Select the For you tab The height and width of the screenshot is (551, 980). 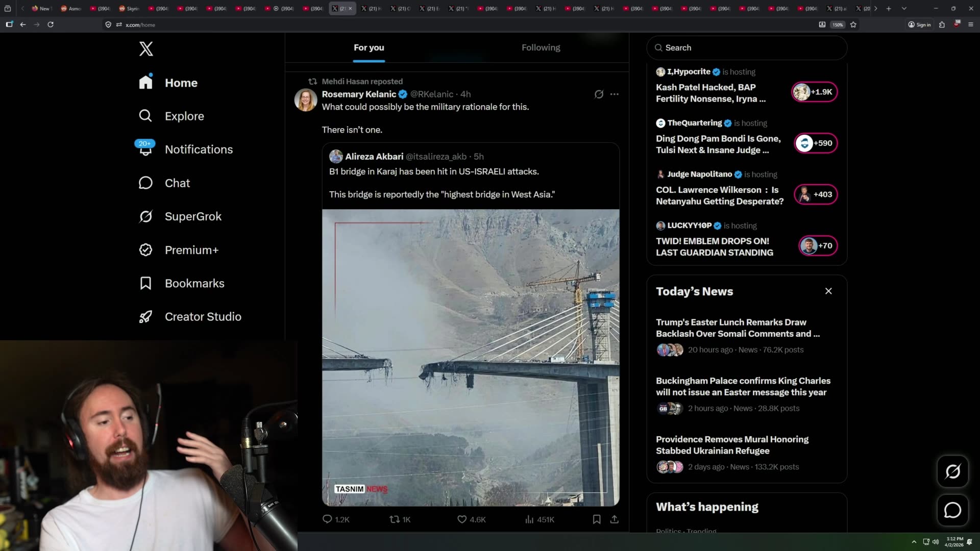tap(369, 47)
